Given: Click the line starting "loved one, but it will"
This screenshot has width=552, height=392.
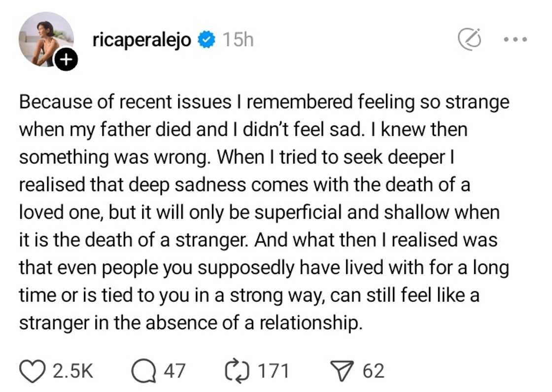Looking at the screenshot, I should (259, 213).
